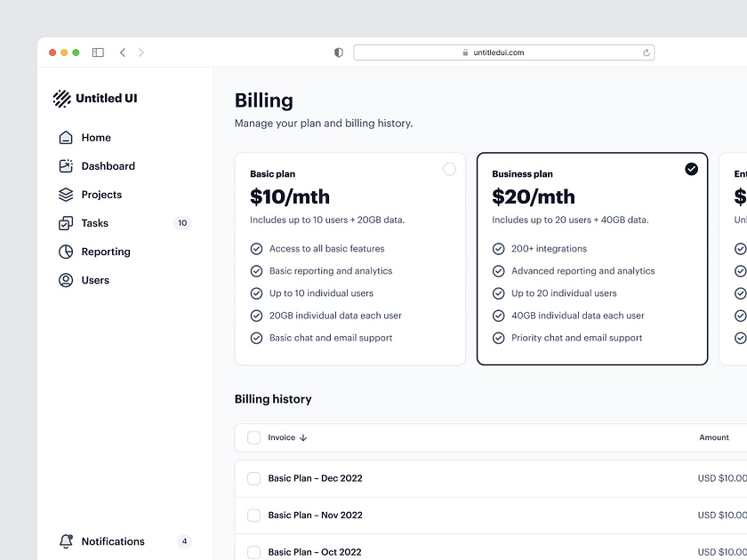Toggle the browser sidebar panel icon

point(98,52)
